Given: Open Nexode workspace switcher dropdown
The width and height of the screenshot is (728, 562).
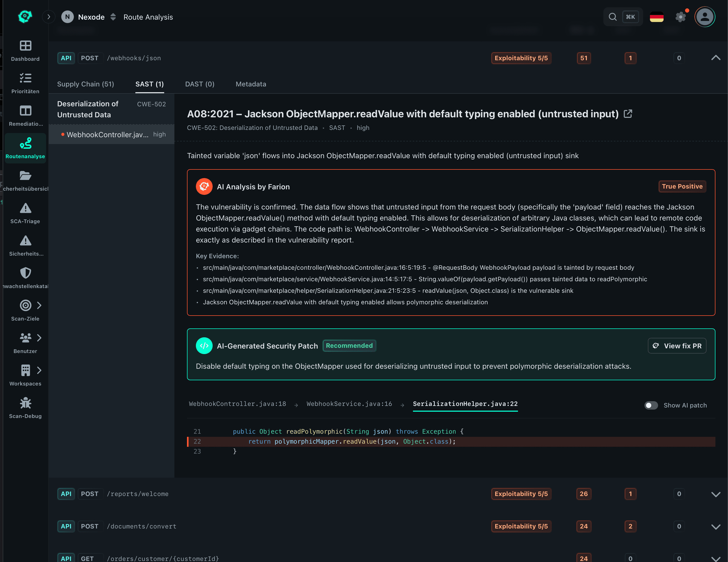Looking at the screenshot, I should click(x=113, y=17).
